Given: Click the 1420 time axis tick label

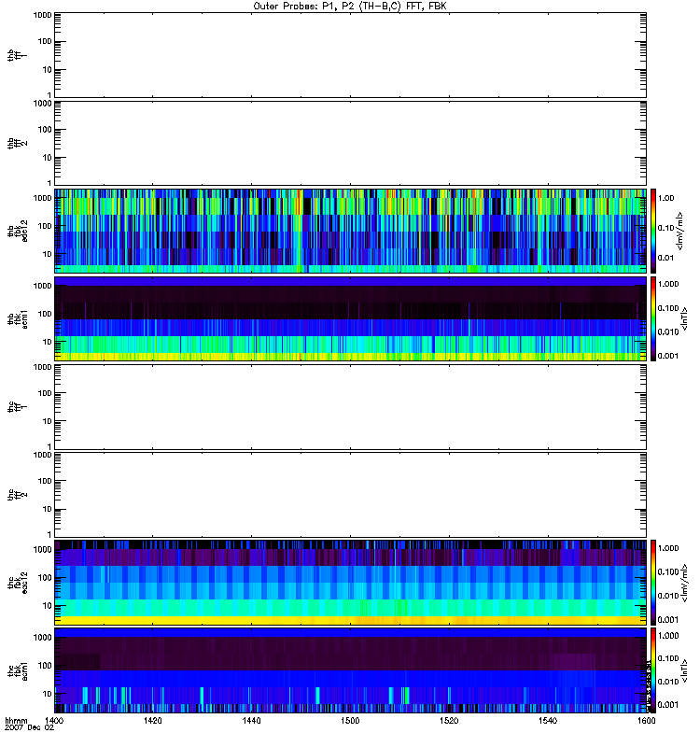Looking at the screenshot, I should coord(153,722).
